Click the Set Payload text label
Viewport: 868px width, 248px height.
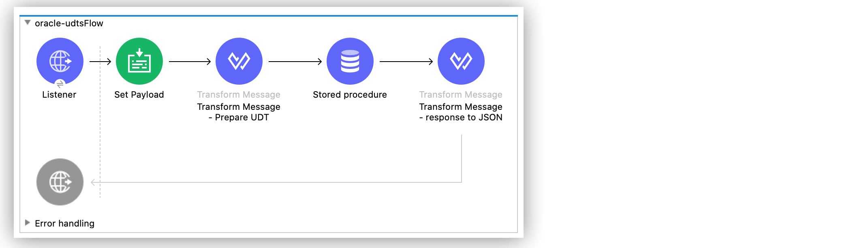(x=139, y=95)
